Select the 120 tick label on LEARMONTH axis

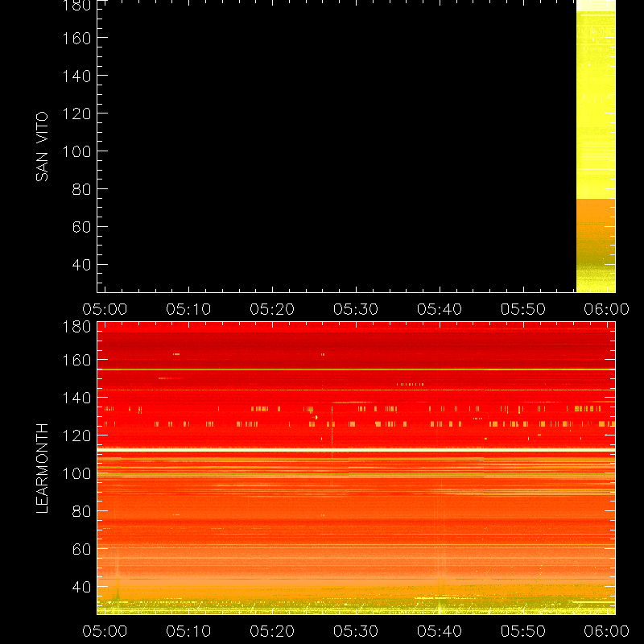tap(76, 436)
